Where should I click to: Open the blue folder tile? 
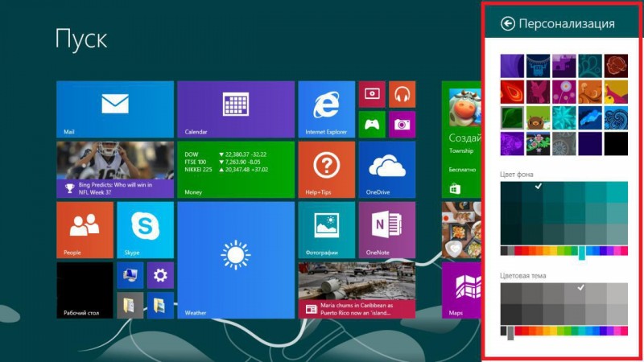click(x=160, y=306)
